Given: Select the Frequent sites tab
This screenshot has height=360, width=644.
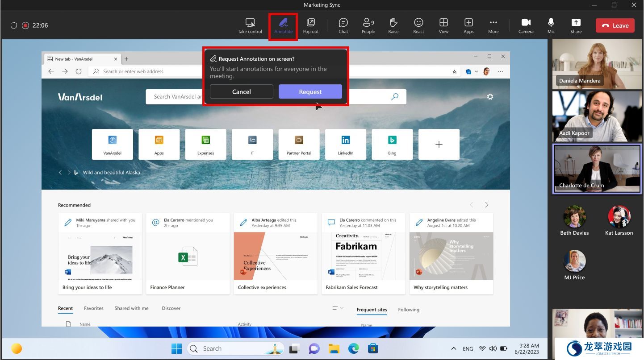Looking at the screenshot, I should (372, 310).
